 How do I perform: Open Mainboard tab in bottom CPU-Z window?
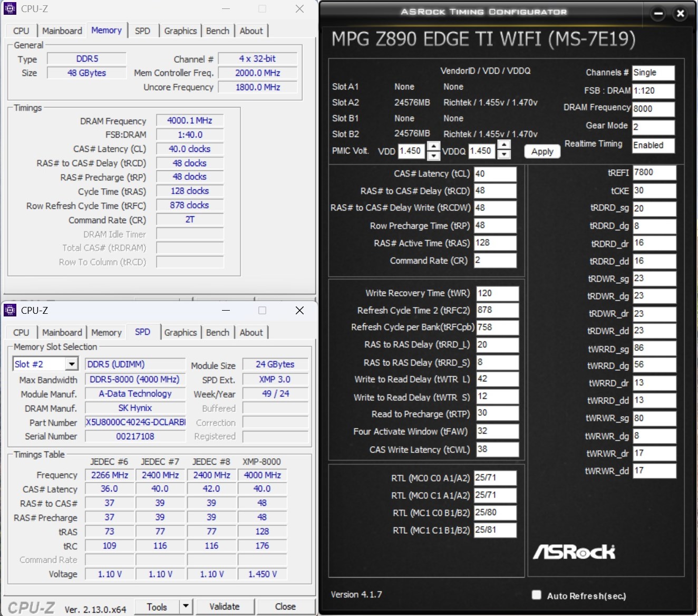click(x=62, y=332)
